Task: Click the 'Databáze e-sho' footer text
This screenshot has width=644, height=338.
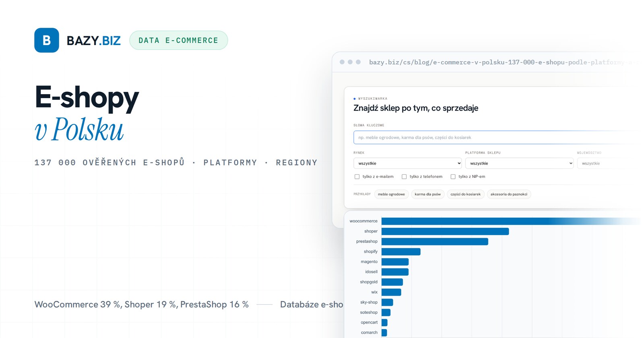Action: tap(312, 305)
